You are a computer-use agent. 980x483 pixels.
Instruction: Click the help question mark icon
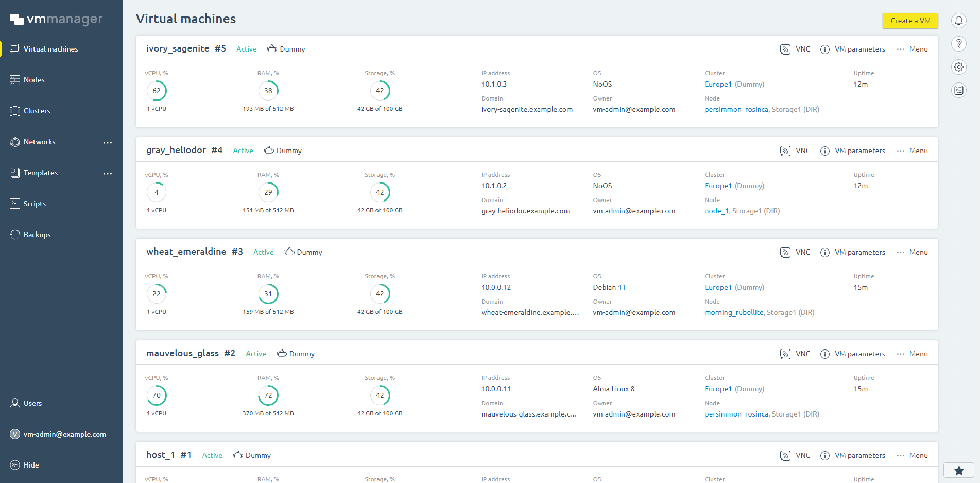[x=958, y=44]
